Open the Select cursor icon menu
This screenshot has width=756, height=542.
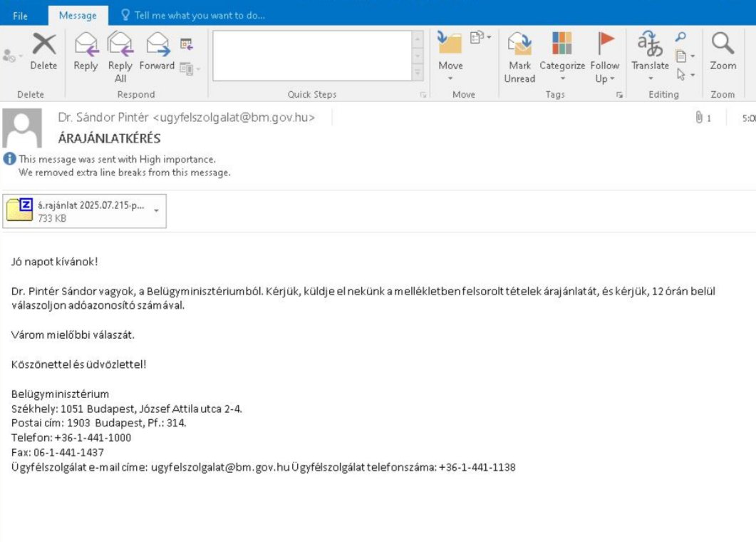[685, 75]
